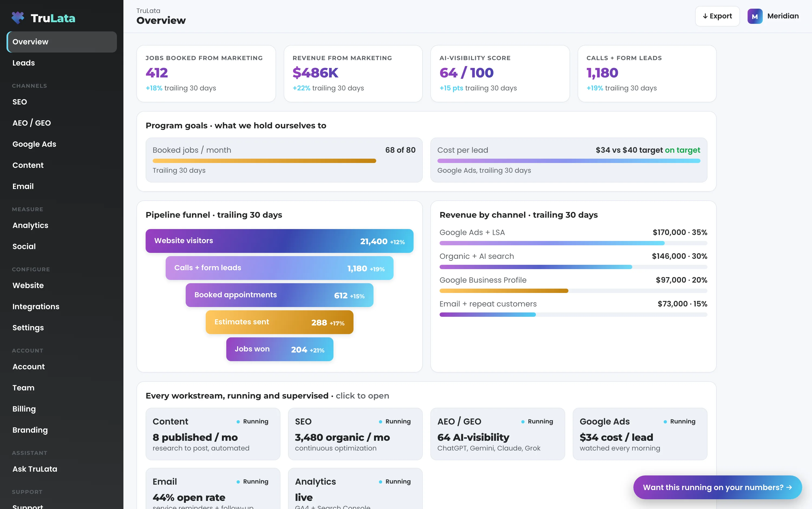Open Settings in sidebar
The height and width of the screenshot is (509, 812).
tap(62, 328)
